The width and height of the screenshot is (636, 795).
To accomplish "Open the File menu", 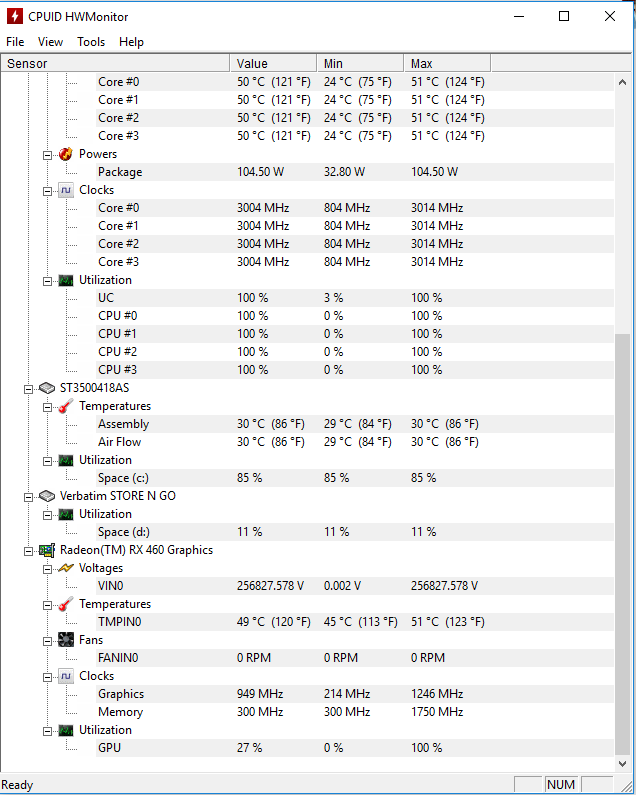I will (x=15, y=42).
